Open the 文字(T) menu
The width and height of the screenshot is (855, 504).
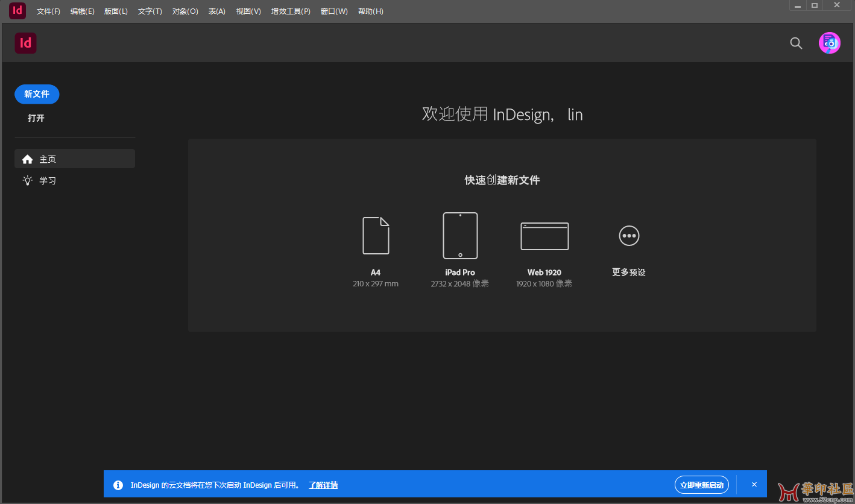coord(150,11)
